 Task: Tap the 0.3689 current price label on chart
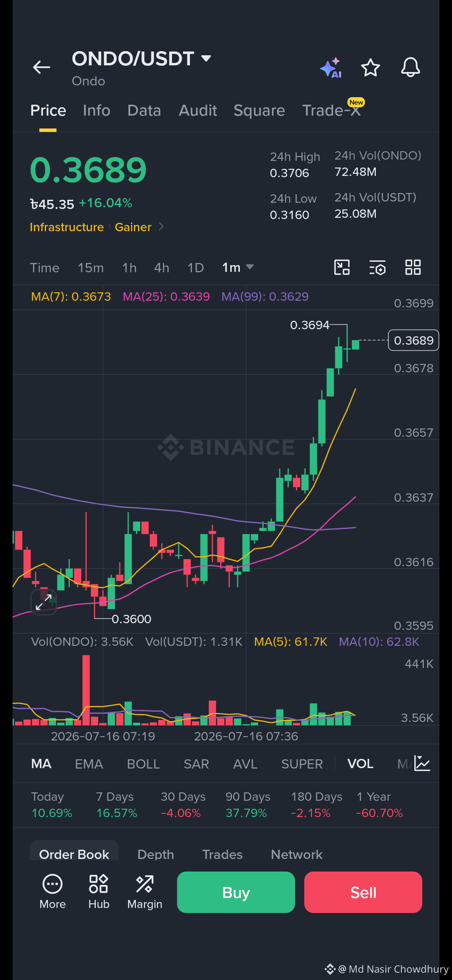pyautogui.click(x=413, y=340)
